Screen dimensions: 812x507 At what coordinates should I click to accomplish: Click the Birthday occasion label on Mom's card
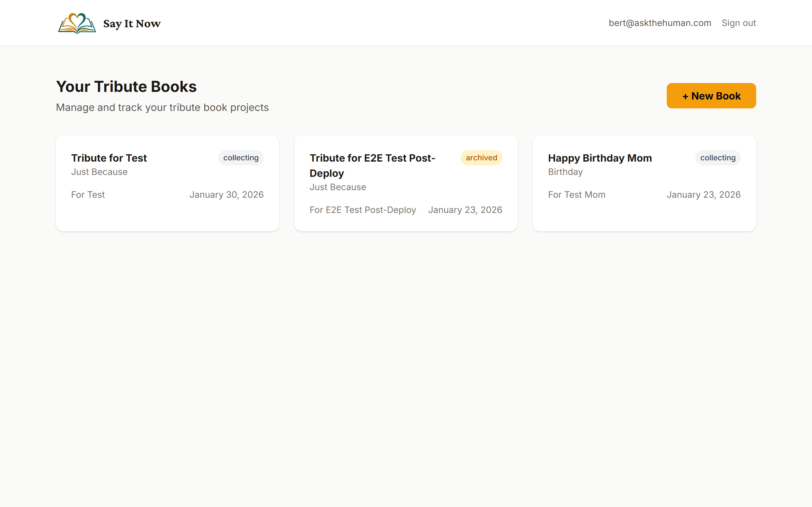565,172
